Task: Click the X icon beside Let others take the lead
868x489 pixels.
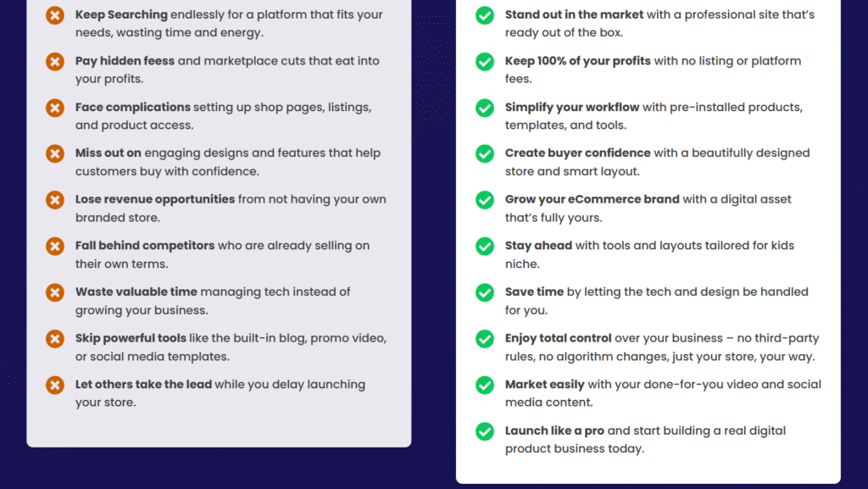Action: coord(54,385)
